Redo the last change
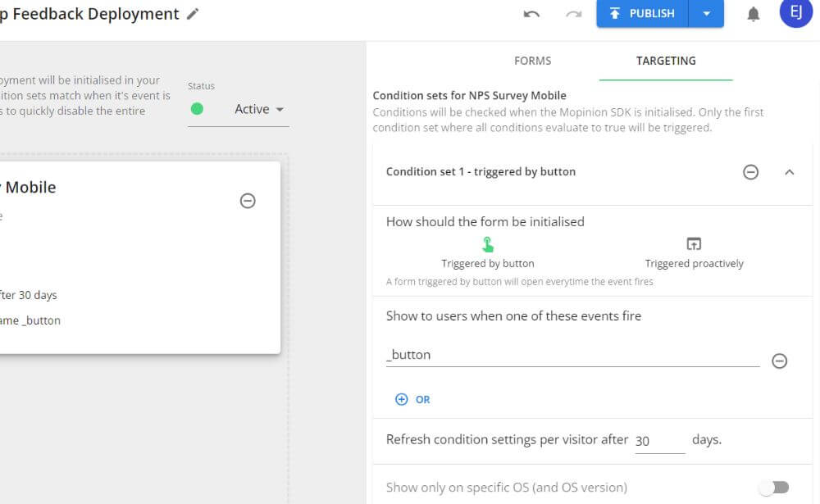This screenshot has width=820, height=504. pos(574,14)
